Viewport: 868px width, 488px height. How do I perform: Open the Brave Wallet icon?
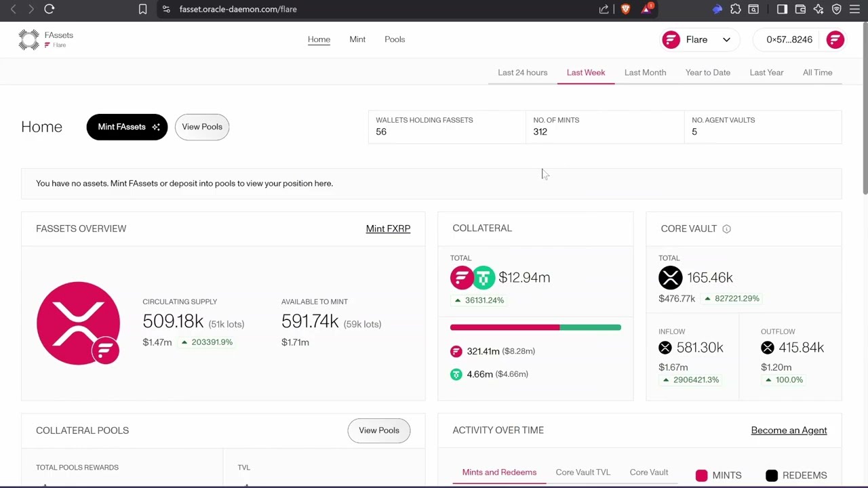pyautogui.click(x=800, y=9)
